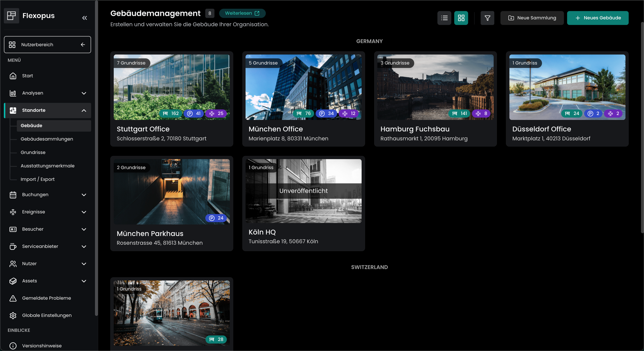Screen dimensions: 644x351
Task: Click the Neues Gebäude button
Action: pyautogui.click(x=597, y=18)
